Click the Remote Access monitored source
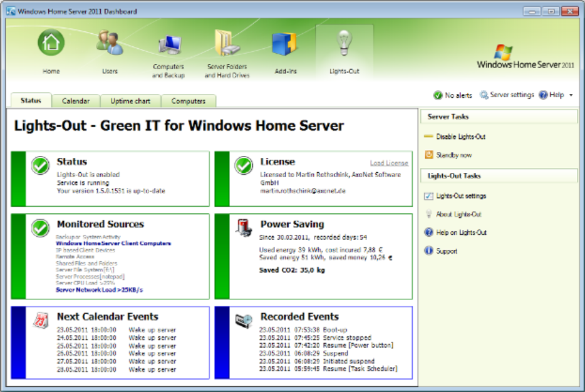The image size is (585, 392). point(75,257)
